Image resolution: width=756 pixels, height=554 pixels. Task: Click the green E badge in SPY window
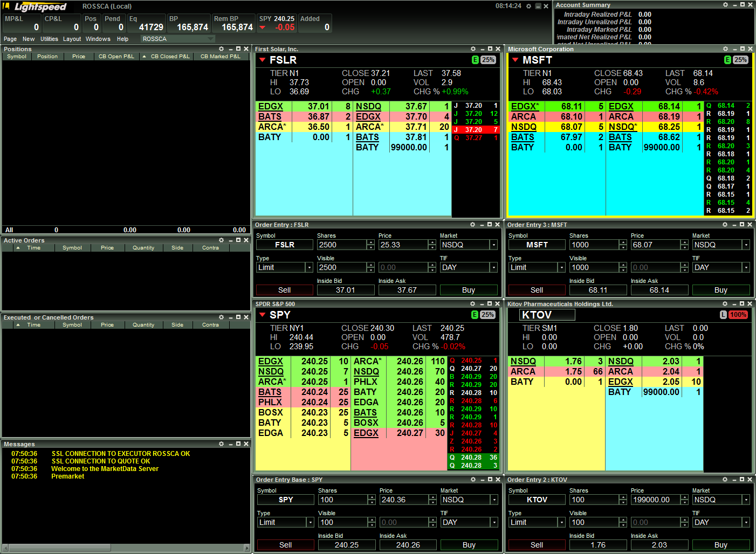tap(475, 315)
